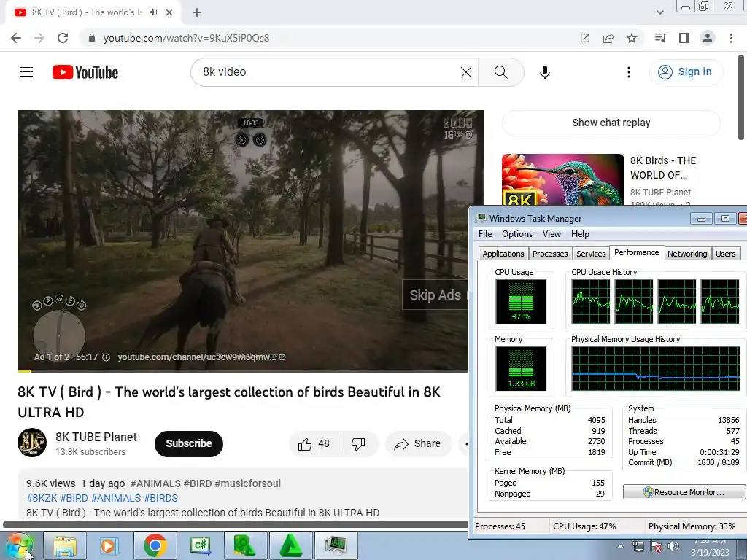Go to the YouTube home logo
This screenshot has width=747, height=560.
85,72
